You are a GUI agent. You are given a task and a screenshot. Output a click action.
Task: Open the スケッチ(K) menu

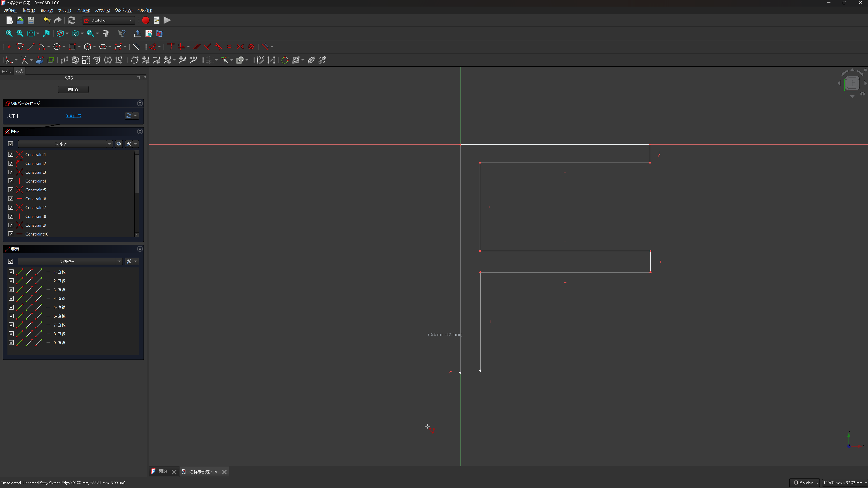click(102, 10)
